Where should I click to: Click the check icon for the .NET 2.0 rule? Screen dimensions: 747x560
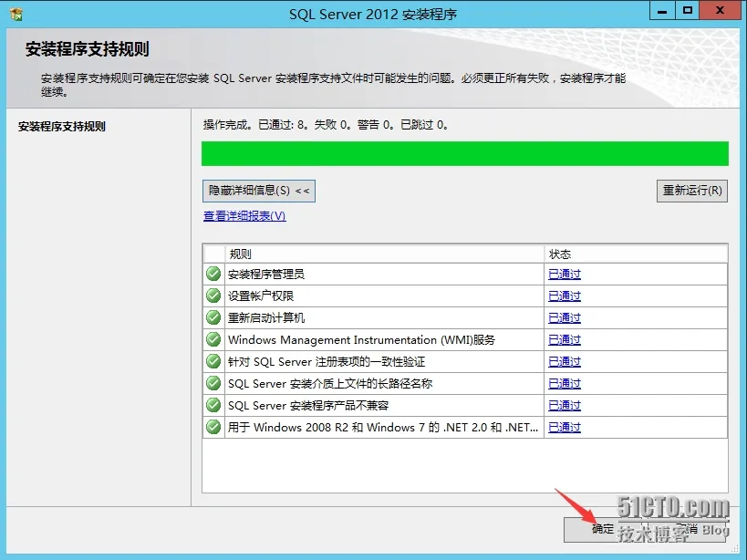point(213,427)
